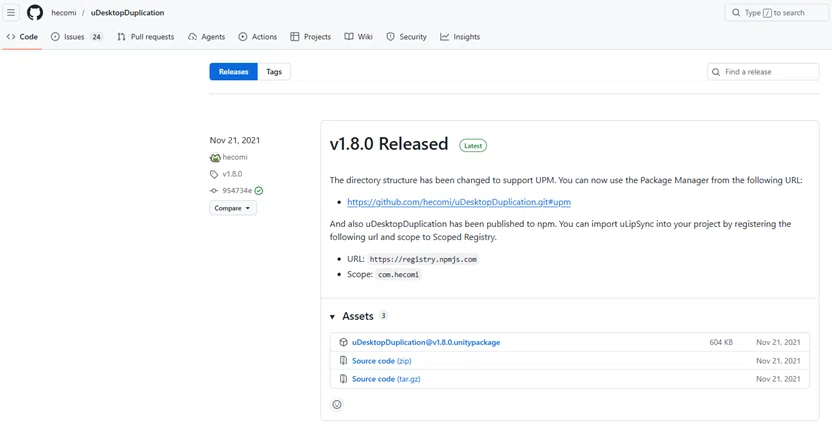Click the Issues circle-dot icon
Viewport: 832px width, 428px height.
(55, 37)
